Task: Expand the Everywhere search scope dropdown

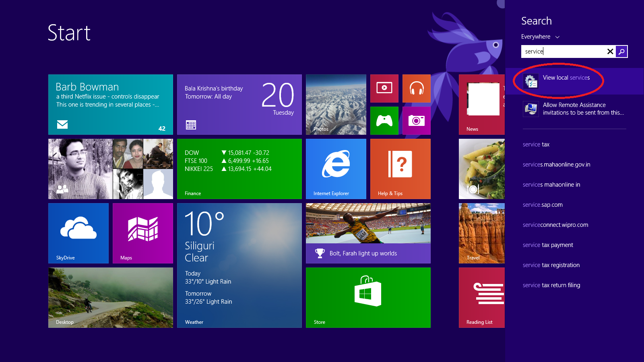Action: click(x=540, y=37)
